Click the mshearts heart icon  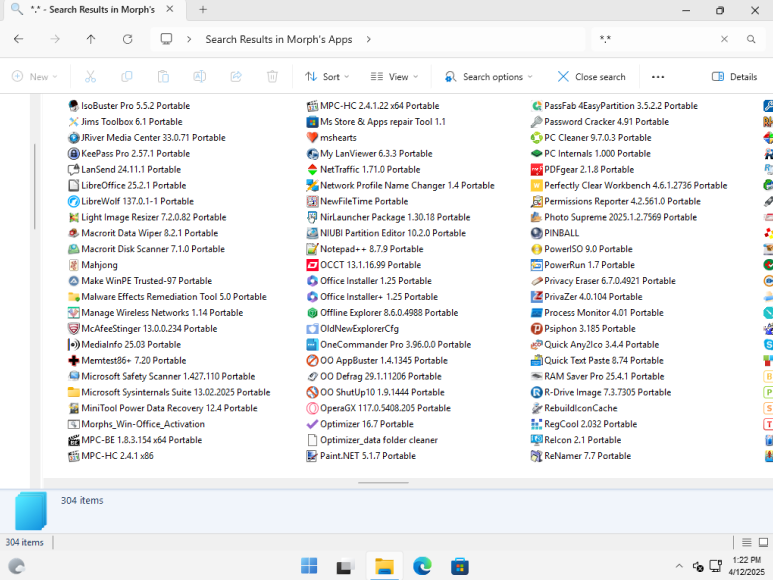point(312,137)
